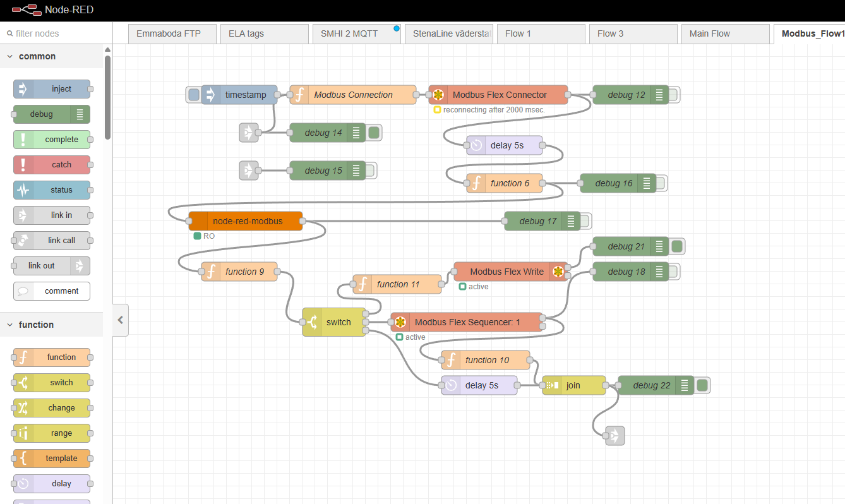Select the Modbus Connection function node

pyautogui.click(x=353, y=95)
